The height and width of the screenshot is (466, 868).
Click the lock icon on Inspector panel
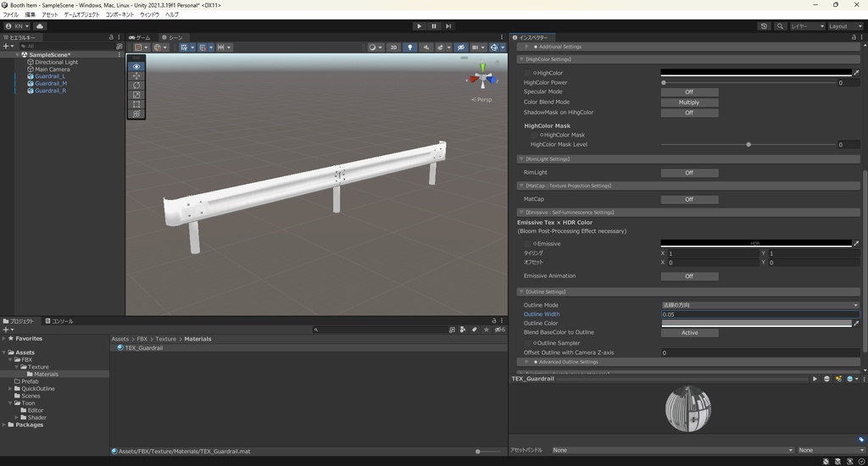854,37
